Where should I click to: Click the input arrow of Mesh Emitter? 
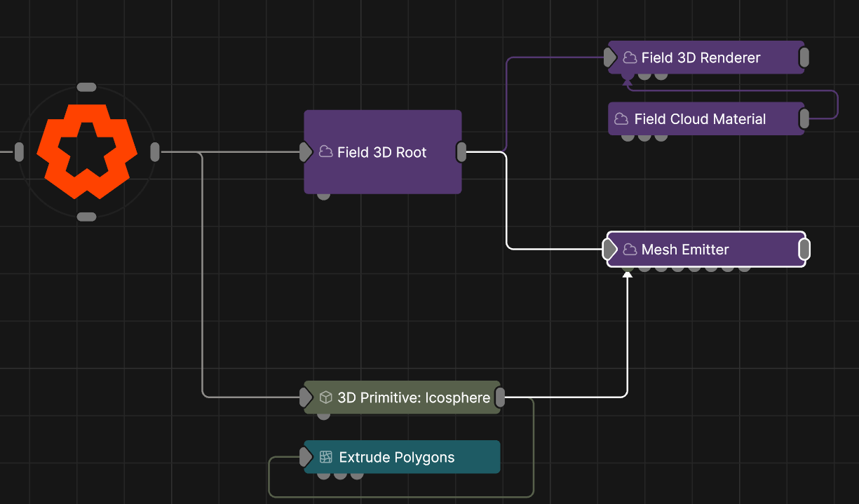coord(609,250)
